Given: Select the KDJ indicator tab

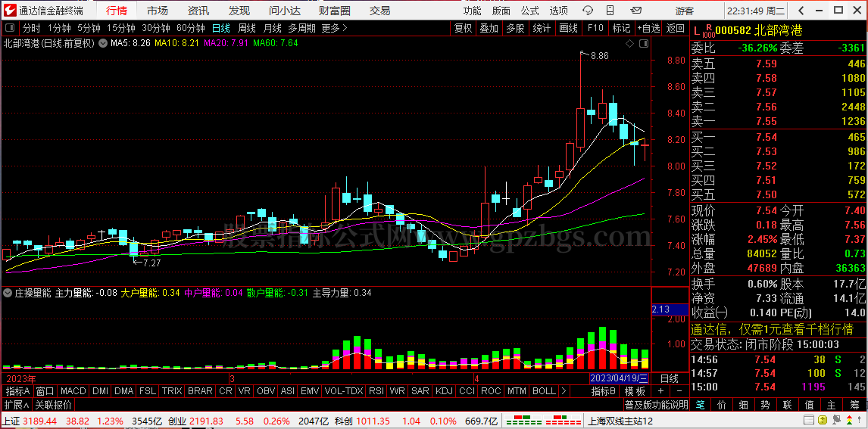Looking at the screenshot, I should point(444,391).
